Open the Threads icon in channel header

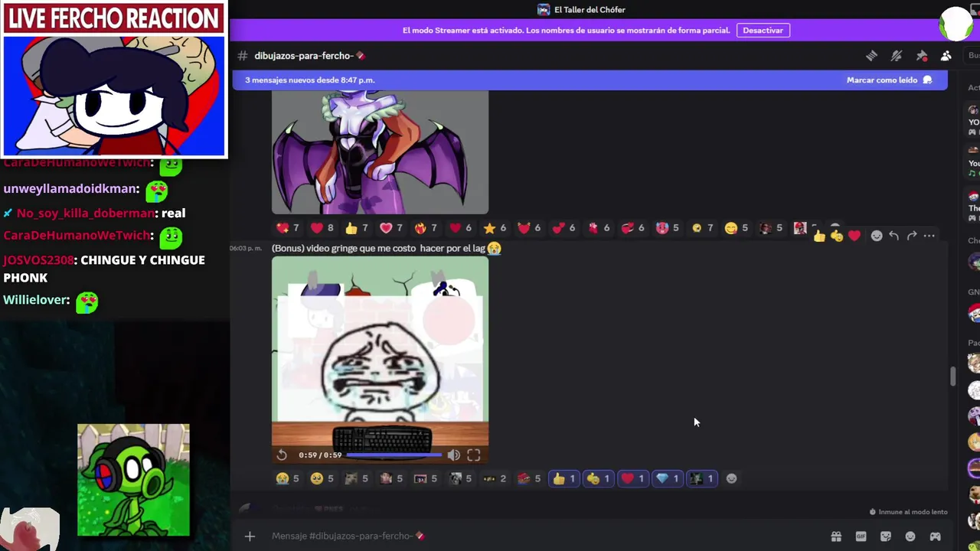coord(871,56)
